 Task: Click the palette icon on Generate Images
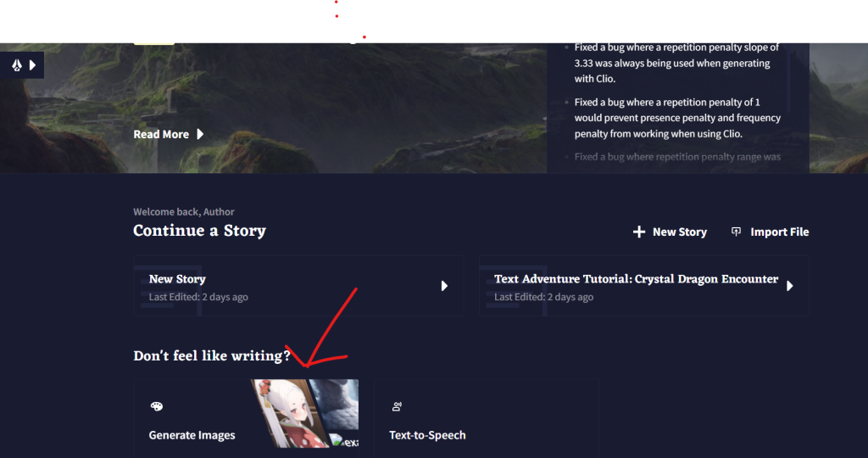pos(157,406)
